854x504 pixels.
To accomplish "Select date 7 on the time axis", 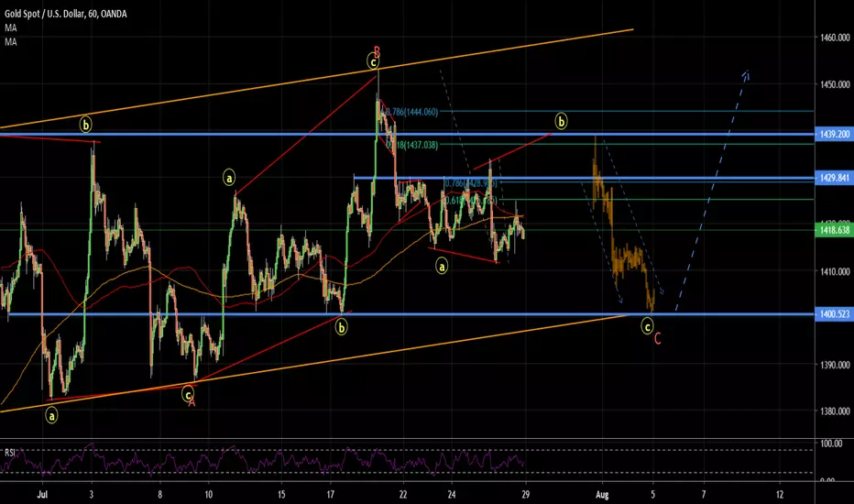I will pyautogui.click(x=704, y=495).
